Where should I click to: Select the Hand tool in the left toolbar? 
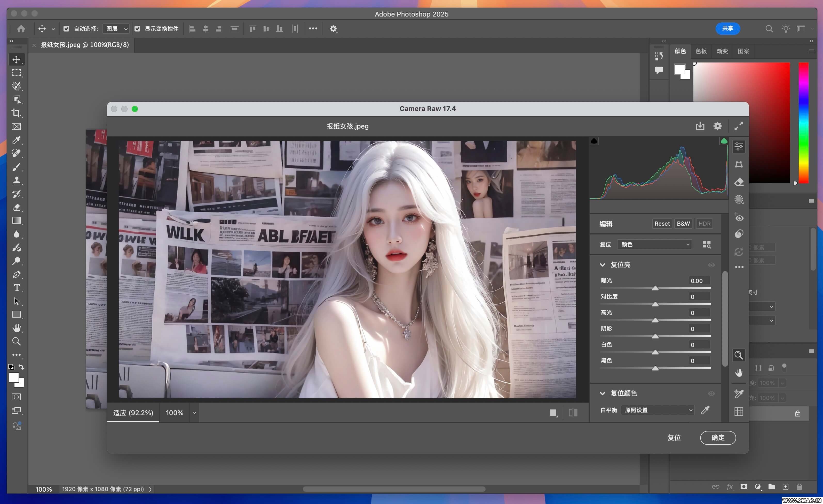tap(16, 328)
